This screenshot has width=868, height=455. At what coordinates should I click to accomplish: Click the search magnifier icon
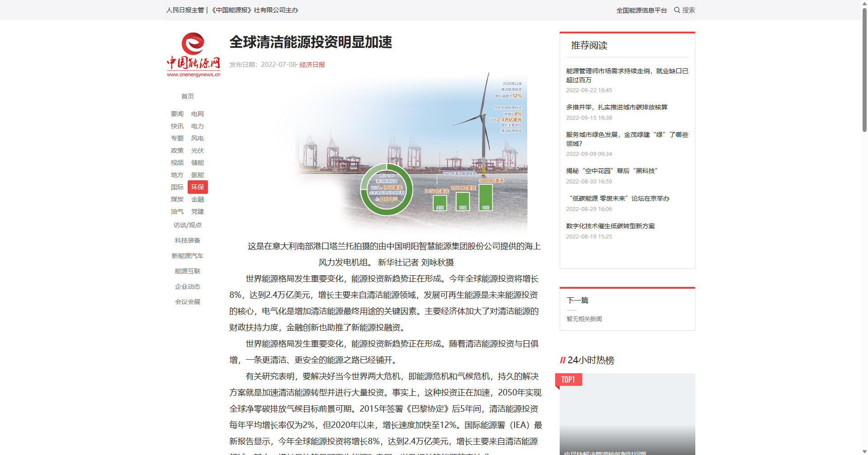[677, 10]
